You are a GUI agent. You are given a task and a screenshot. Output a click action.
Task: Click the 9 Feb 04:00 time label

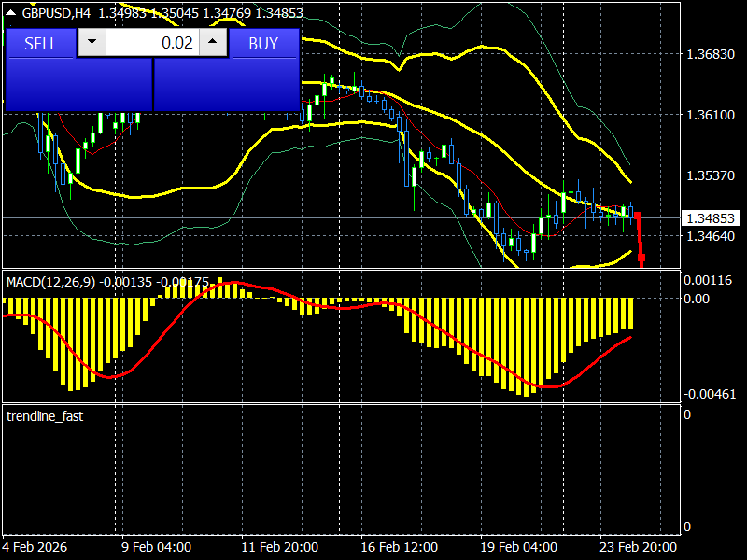coord(156,547)
